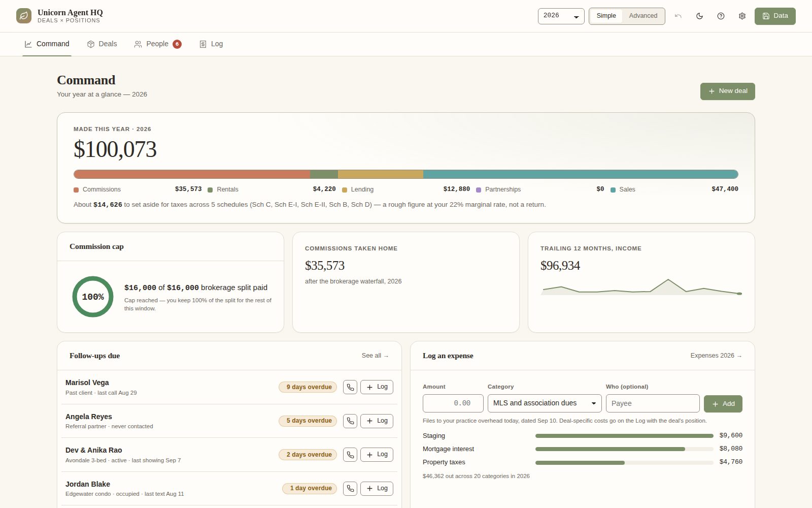Click the $12,880 Lending amount
The image size is (812, 508).
[x=457, y=189]
